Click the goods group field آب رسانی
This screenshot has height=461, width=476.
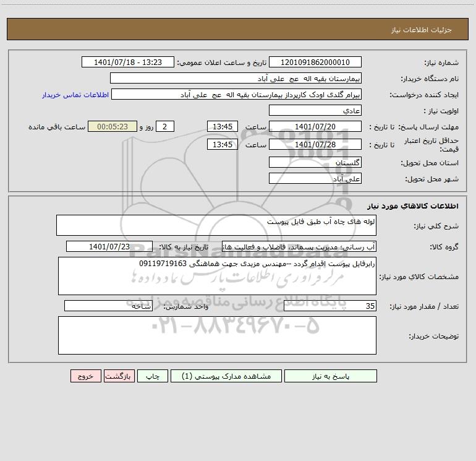tap(299, 246)
